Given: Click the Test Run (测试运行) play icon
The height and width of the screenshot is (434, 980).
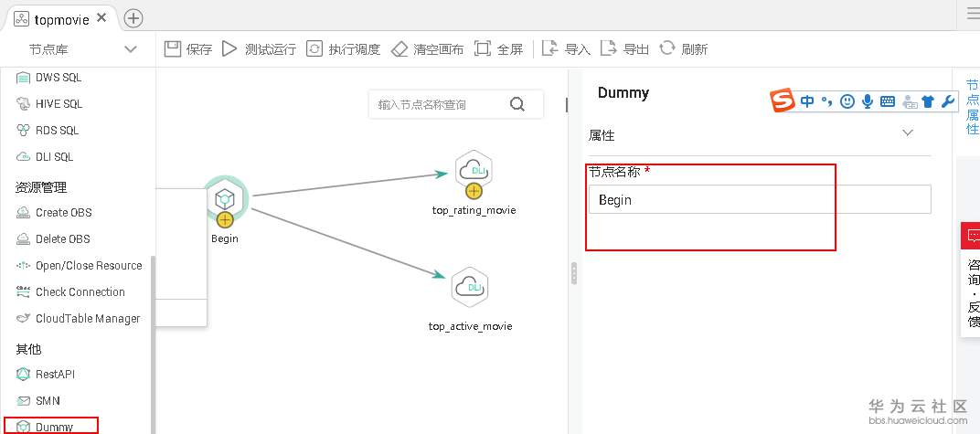Looking at the screenshot, I should pyautogui.click(x=229, y=48).
